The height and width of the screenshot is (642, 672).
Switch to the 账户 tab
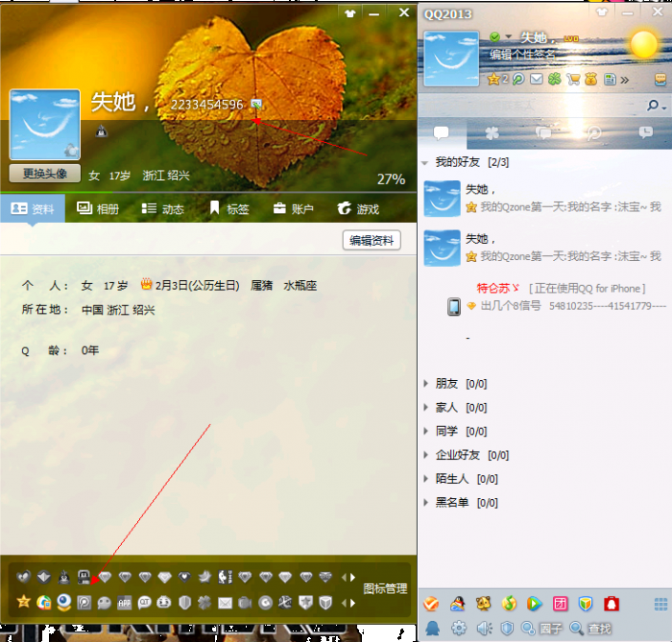(x=294, y=208)
